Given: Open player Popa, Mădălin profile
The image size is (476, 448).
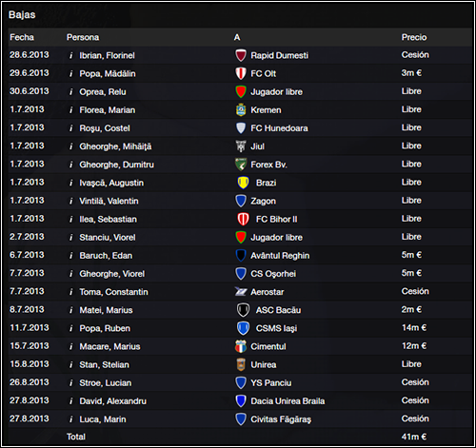Looking at the screenshot, I should [x=108, y=74].
